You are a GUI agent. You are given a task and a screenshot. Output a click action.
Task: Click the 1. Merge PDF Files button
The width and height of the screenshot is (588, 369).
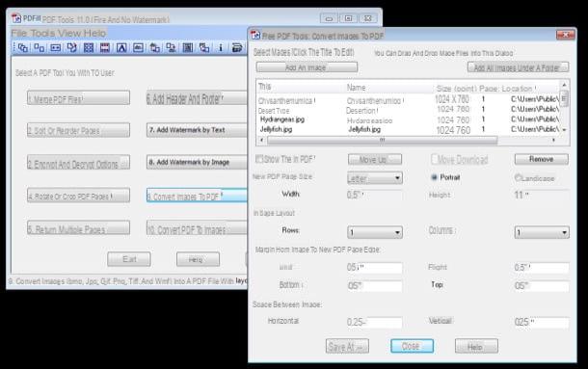[x=78, y=98]
